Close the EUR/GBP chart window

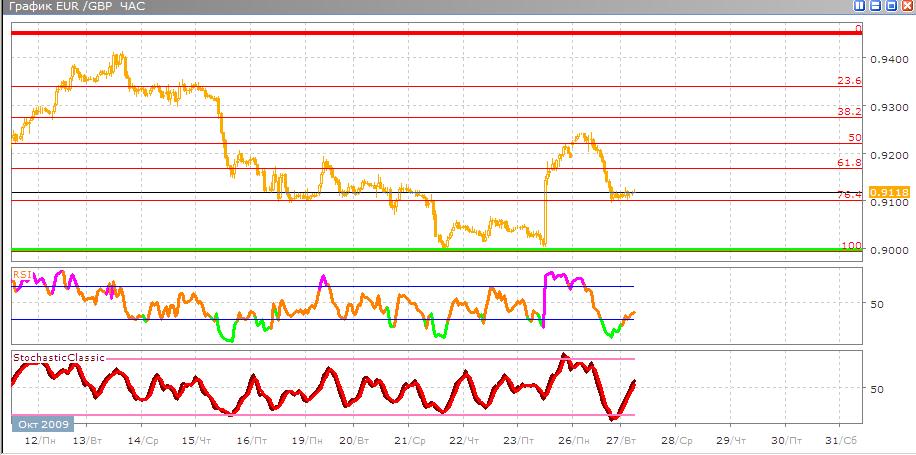coord(905,6)
